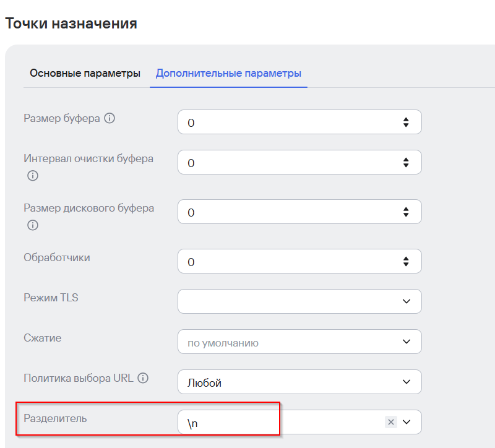Adjust Размер дискового буфера stepper arrows

pos(406,212)
